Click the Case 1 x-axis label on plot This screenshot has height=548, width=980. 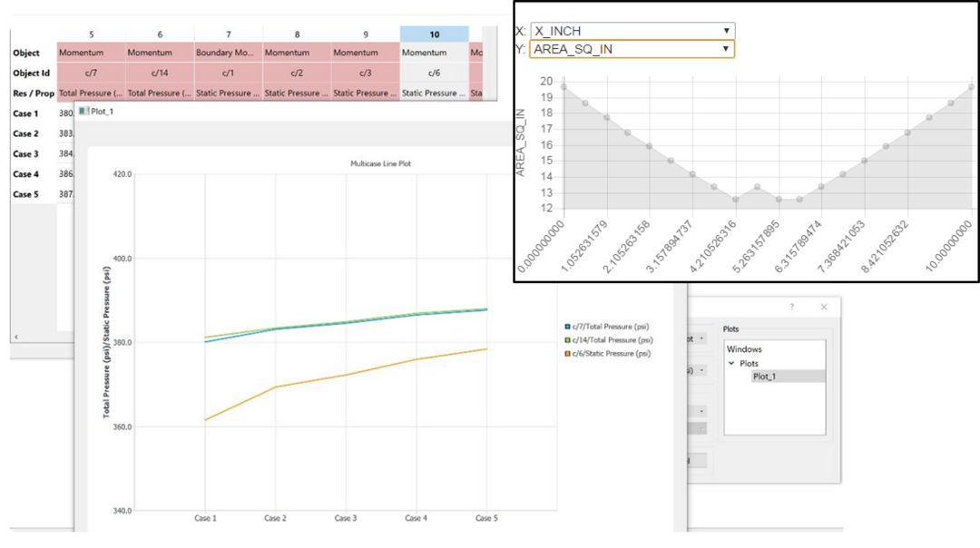tap(205, 518)
